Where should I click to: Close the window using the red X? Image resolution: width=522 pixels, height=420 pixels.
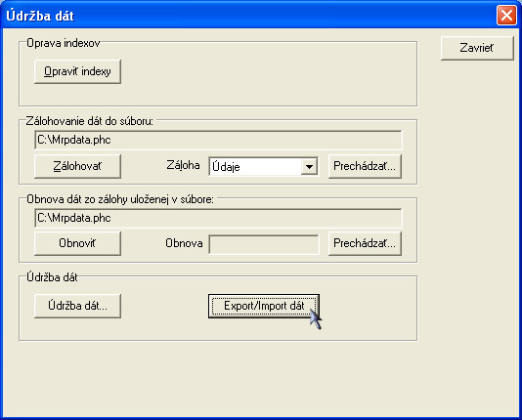point(506,16)
